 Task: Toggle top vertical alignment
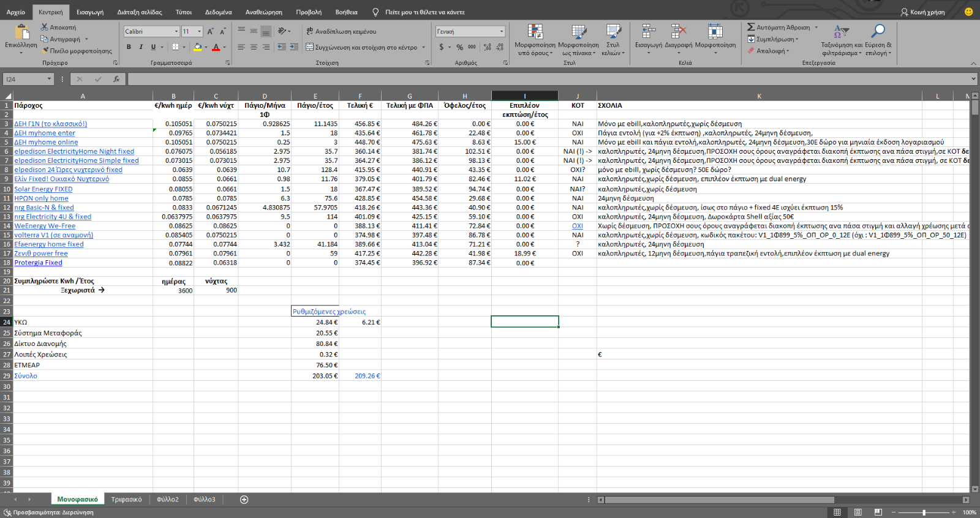point(241,31)
